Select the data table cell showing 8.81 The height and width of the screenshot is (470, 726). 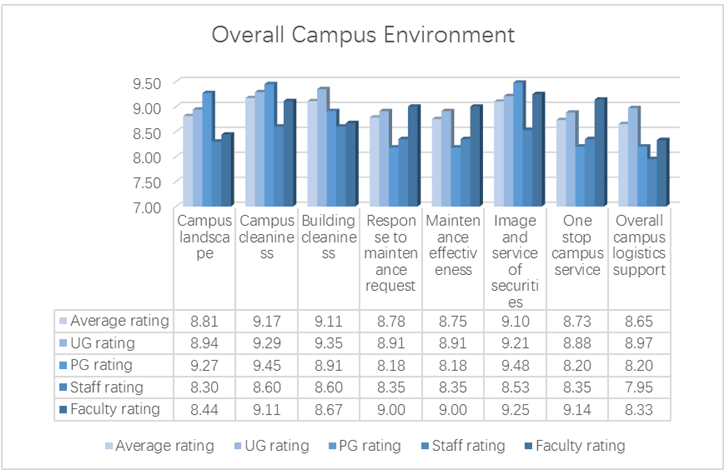204,321
